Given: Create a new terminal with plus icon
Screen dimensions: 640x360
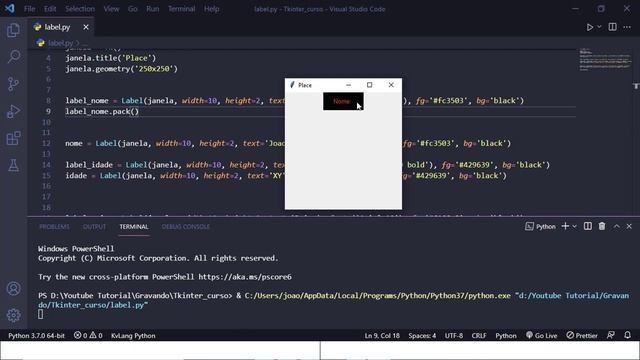Looking at the screenshot, I should [565, 226].
